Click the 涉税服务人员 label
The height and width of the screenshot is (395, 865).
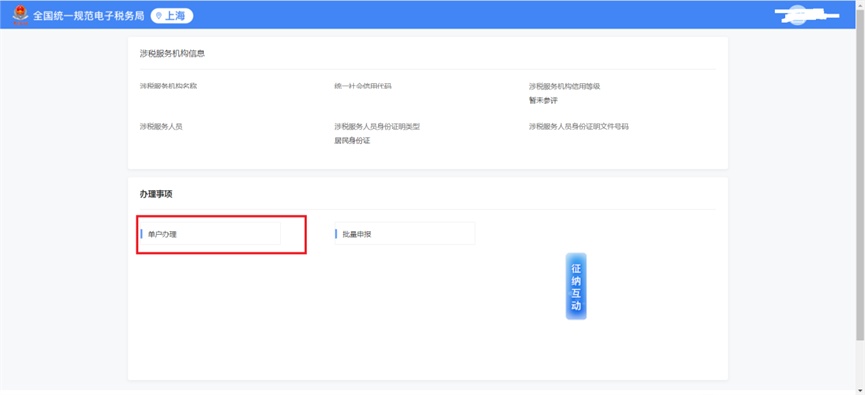click(161, 126)
